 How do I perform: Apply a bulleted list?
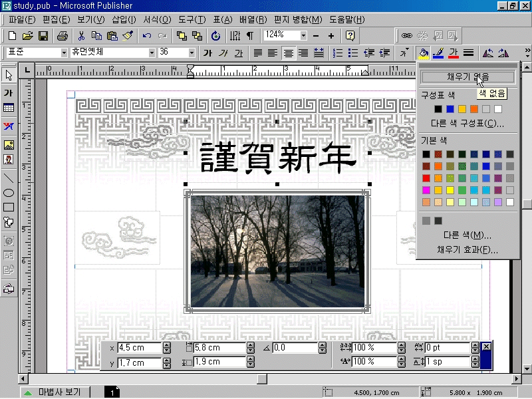click(353, 53)
